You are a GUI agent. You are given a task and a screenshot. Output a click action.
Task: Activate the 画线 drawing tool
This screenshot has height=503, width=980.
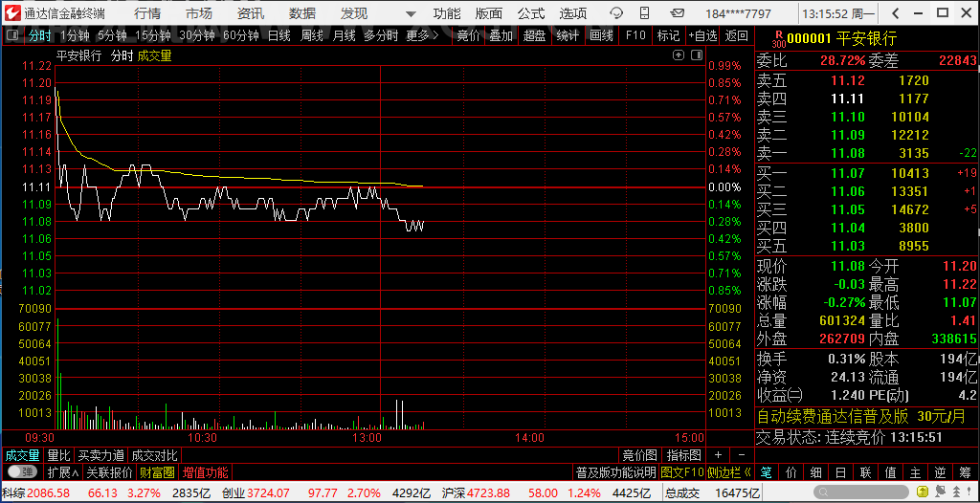click(x=601, y=35)
